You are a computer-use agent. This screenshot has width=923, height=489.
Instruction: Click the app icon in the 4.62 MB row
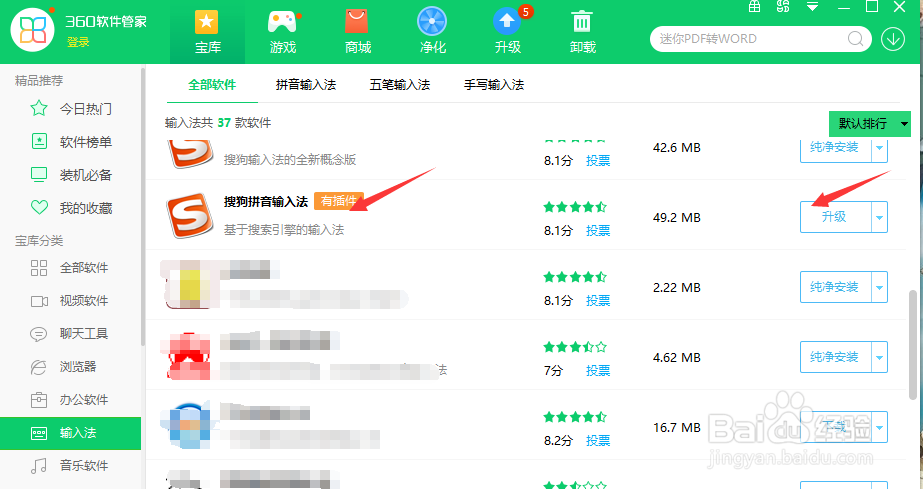point(189,355)
